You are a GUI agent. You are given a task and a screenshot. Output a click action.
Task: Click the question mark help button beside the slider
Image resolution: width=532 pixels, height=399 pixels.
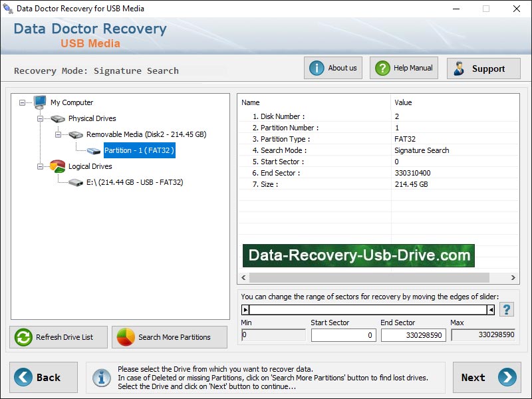(x=507, y=308)
